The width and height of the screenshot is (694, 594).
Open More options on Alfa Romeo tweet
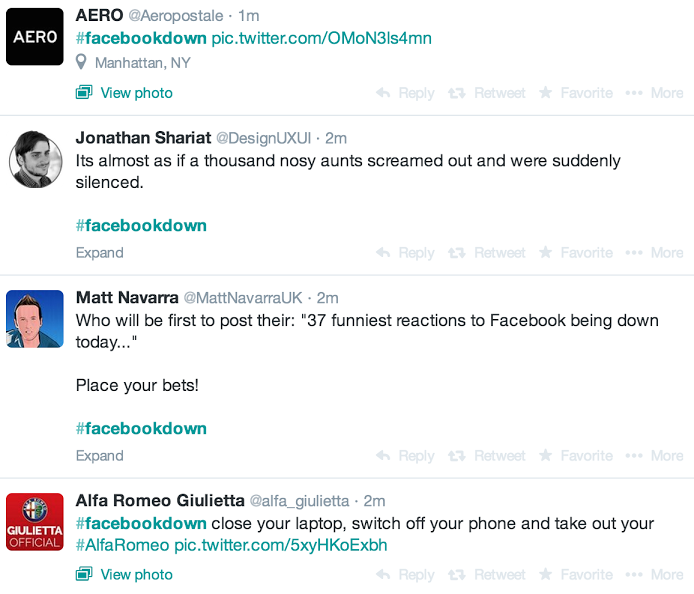654,575
